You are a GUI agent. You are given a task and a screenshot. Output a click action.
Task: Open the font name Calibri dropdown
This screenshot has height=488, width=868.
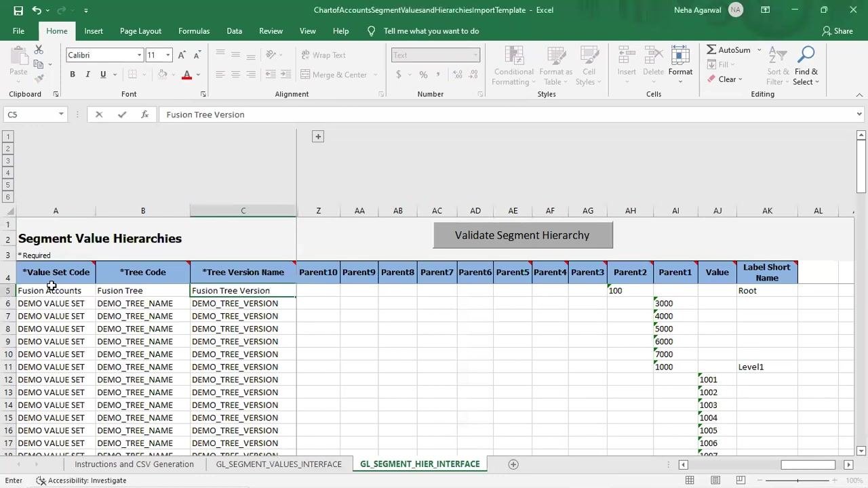pos(139,55)
